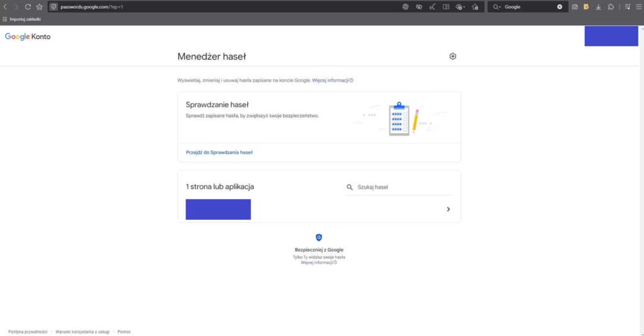Add bookmark with the star-plus icon

(x=475, y=7)
